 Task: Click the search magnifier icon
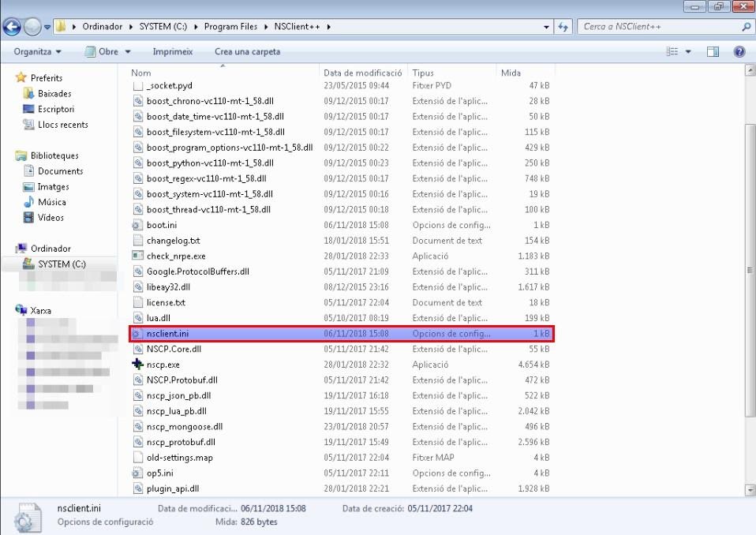[746, 27]
